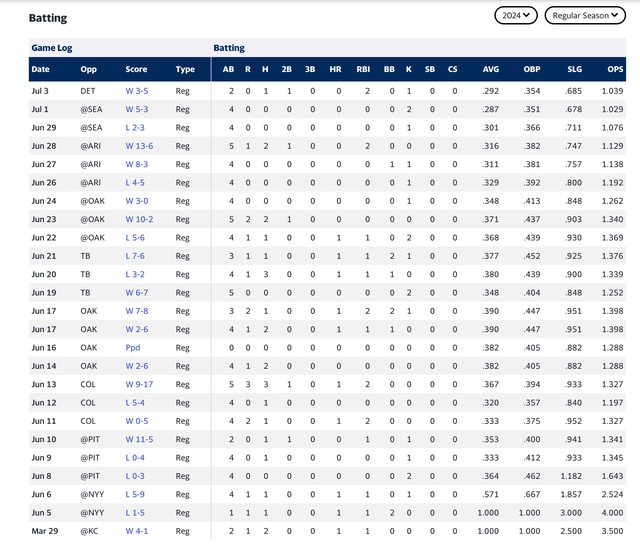Select the W 4-1 game at KC
Screen dimensions: 640x560
tap(137, 531)
